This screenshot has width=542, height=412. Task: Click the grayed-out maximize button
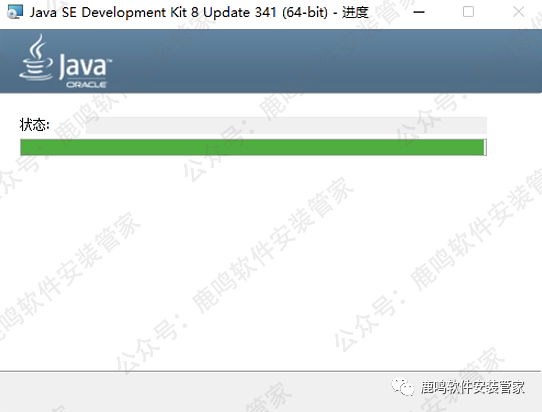(x=468, y=12)
